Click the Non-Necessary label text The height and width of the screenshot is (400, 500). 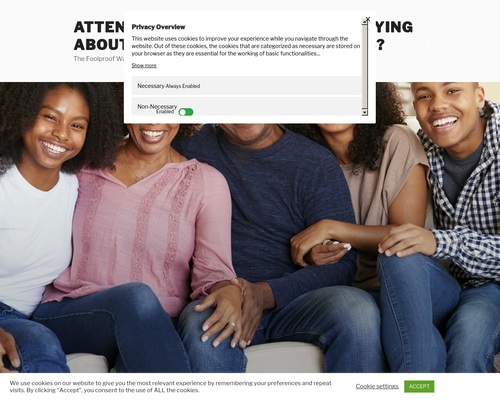tap(157, 106)
